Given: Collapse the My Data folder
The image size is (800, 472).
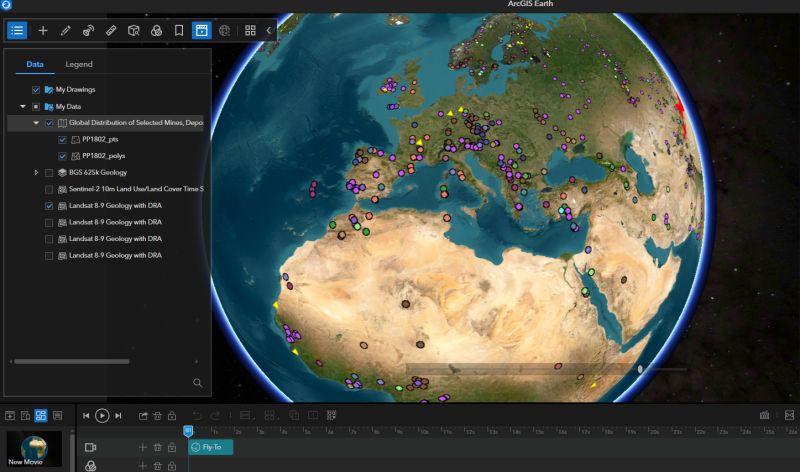Looking at the screenshot, I should click(x=22, y=106).
